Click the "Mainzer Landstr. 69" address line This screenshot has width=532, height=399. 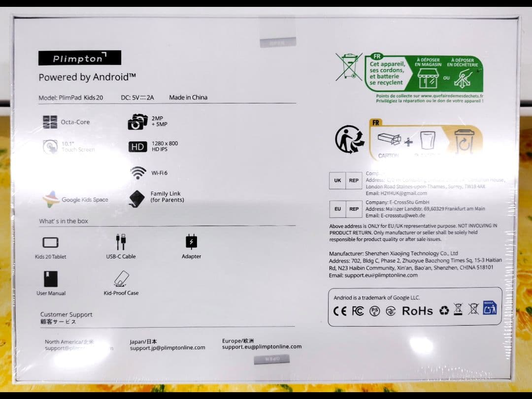click(x=425, y=209)
